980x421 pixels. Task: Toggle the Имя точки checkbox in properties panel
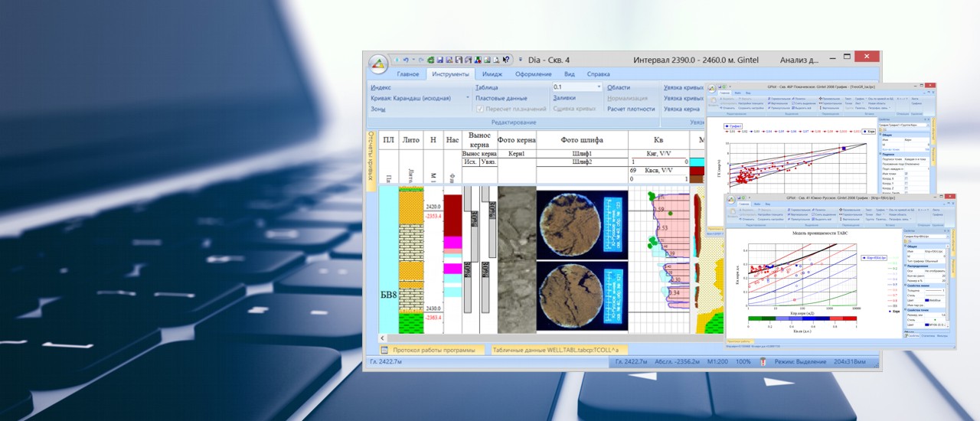[x=907, y=173]
